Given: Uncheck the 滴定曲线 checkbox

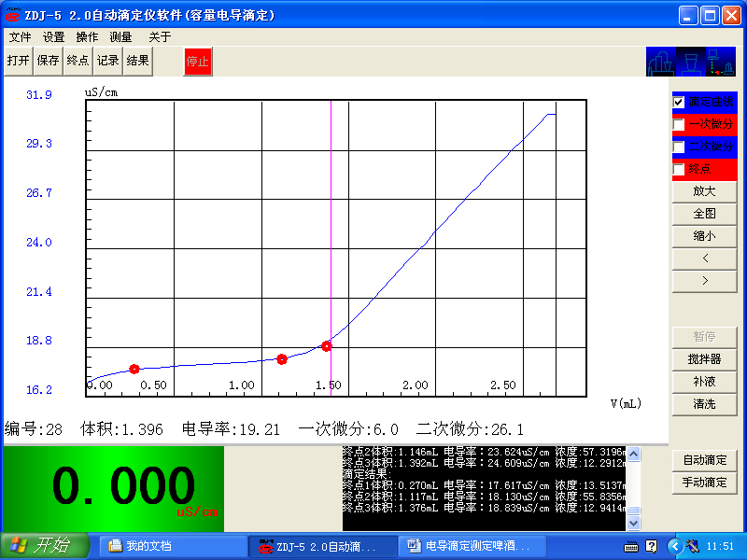Looking at the screenshot, I should (x=679, y=102).
